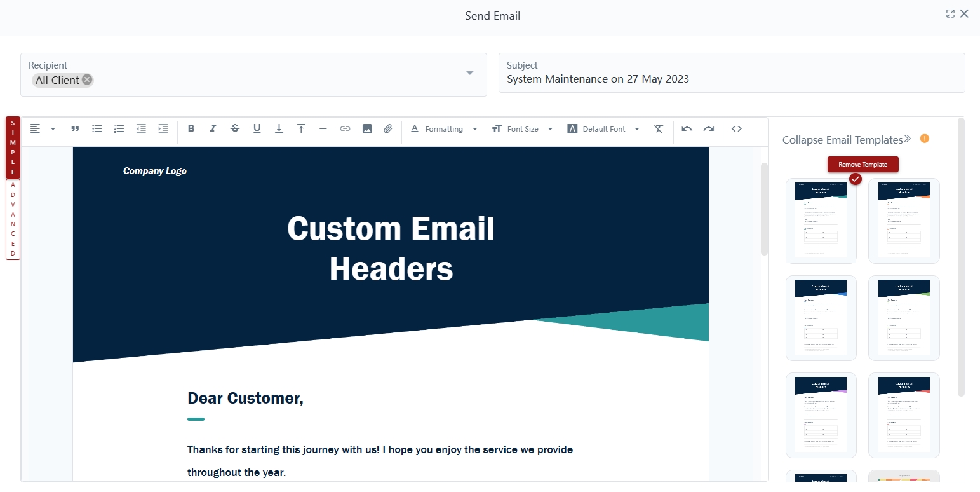
Task: Expand the Font Size dropdown
Action: pos(523,128)
